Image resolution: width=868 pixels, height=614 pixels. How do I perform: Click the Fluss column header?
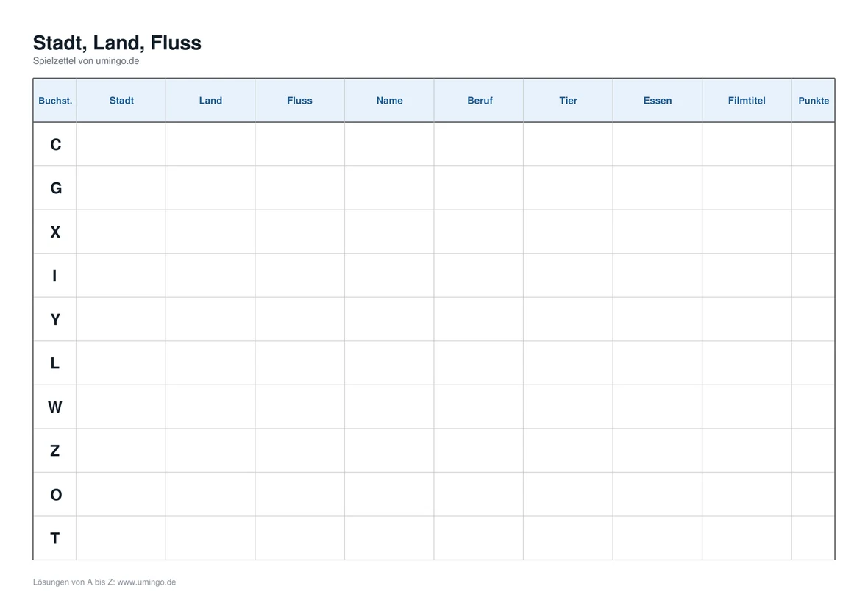299,101
